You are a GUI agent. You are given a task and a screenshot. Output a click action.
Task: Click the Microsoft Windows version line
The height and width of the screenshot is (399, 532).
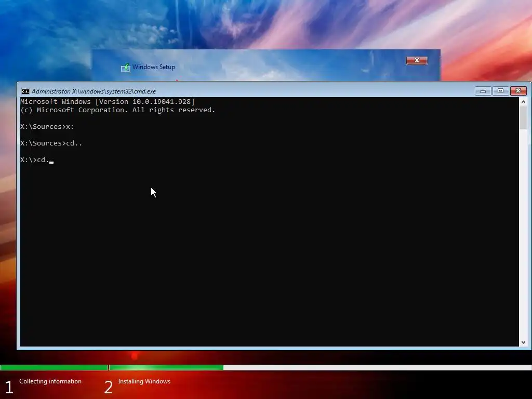108,101
